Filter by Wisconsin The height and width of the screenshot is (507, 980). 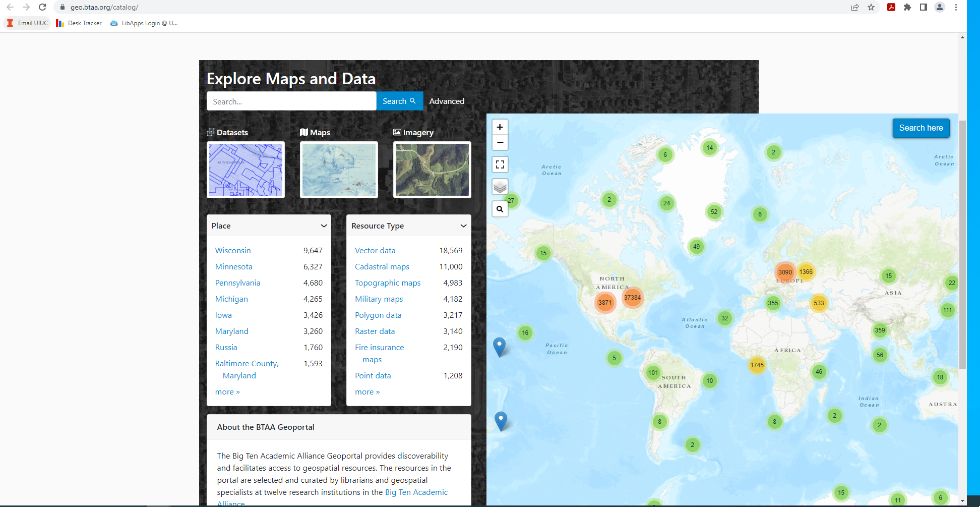point(233,251)
